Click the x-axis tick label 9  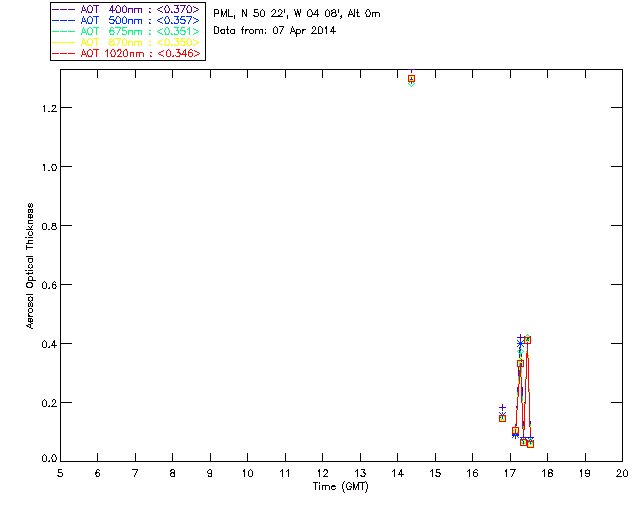coord(210,473)
